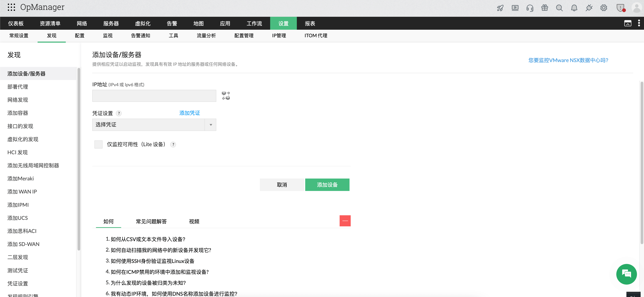The width and height of the screenshot is (644, 297).
Task: Switch to 告警通知 sub-tab
Action: point(140,36)
